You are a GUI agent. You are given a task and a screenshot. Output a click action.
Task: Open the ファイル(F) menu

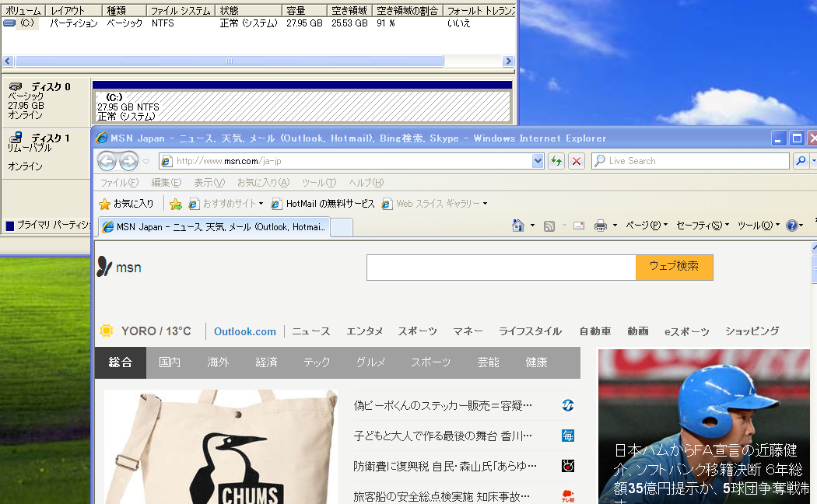coord(119,182)
